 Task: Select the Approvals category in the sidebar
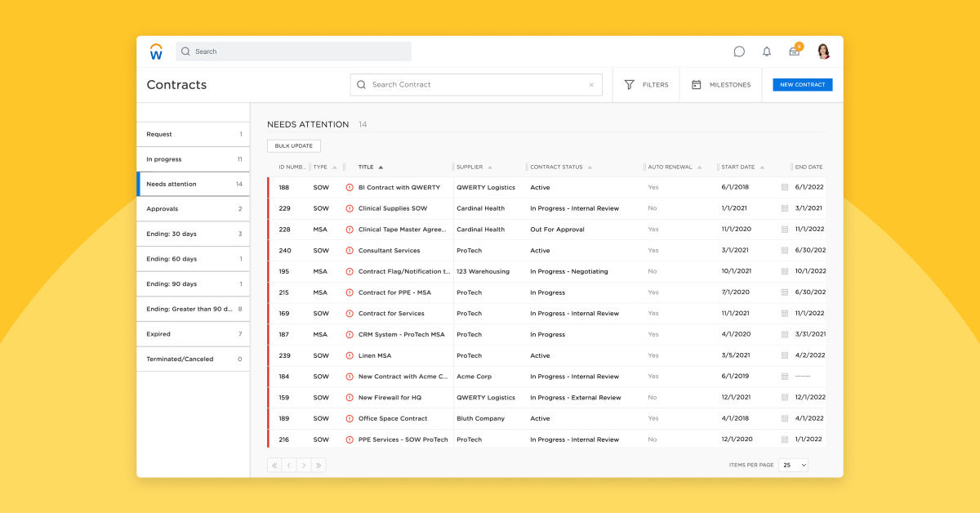tap(193, 208)
